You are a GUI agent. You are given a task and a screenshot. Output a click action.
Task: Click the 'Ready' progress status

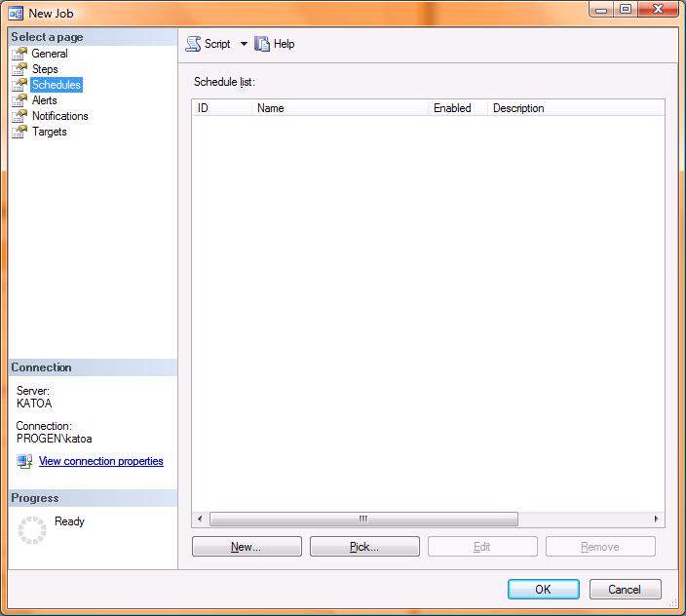69,521
